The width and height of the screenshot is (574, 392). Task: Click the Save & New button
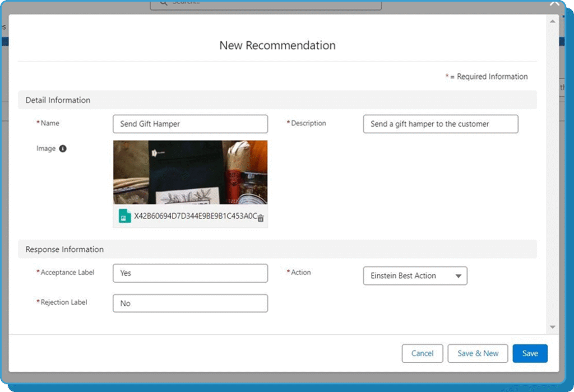pyautogui.click(x=478, y=353)
